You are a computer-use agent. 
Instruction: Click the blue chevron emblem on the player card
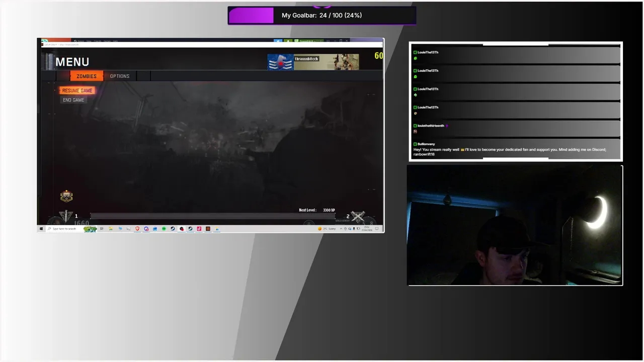click(280, 62)
